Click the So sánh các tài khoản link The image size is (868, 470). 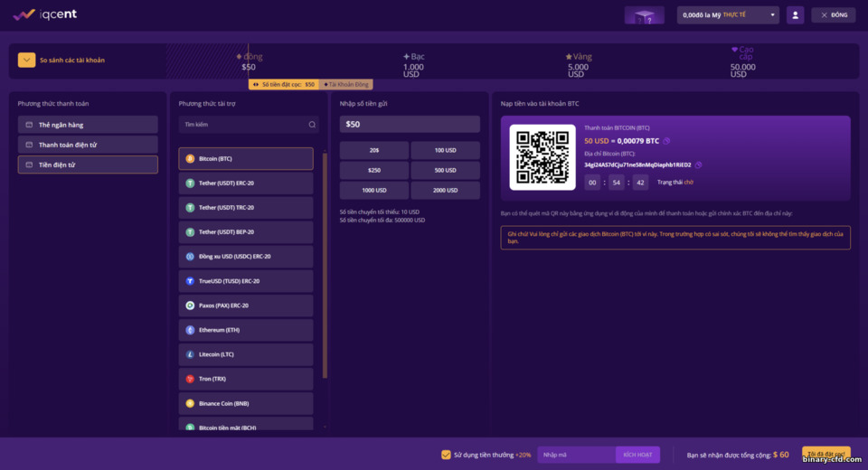click(72, 60)
